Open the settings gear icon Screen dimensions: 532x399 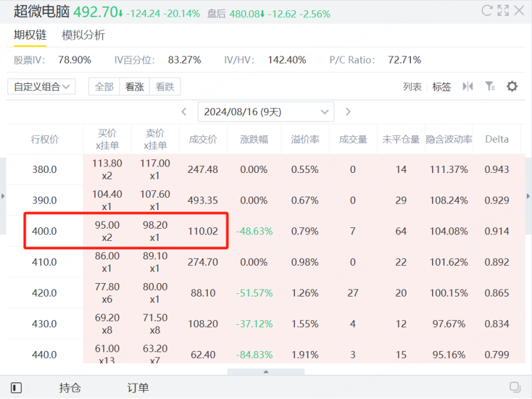(x=512, y=86)
